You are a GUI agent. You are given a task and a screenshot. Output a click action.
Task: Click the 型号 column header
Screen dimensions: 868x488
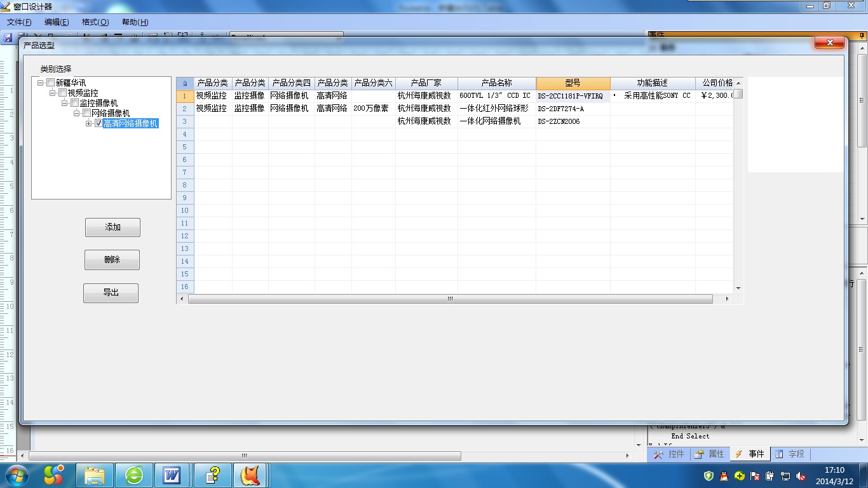point(573,83)
